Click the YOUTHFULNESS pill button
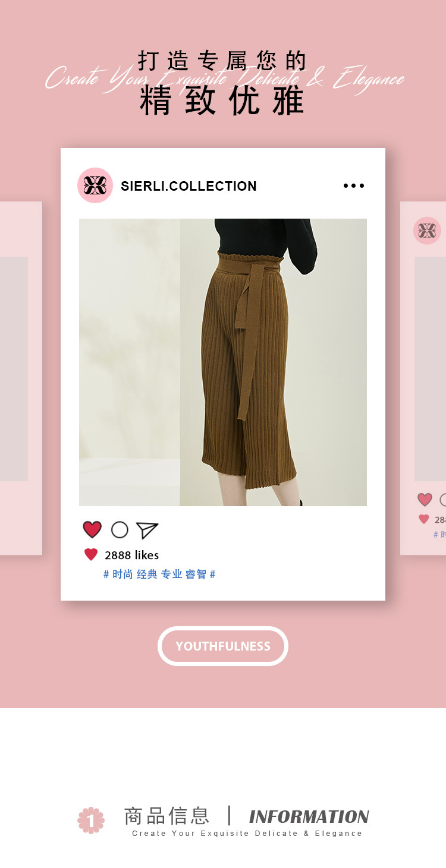This screenshot has width=446, height=868. [223, 646]
